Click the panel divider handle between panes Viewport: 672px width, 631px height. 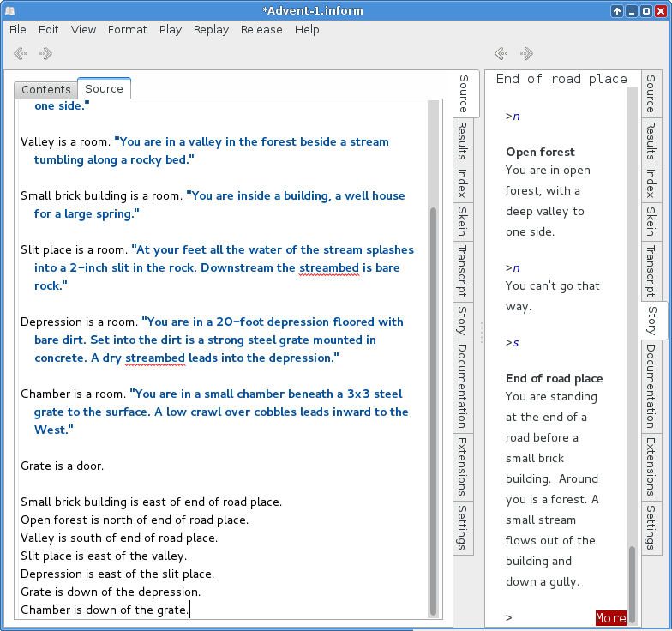pos(482,334)
